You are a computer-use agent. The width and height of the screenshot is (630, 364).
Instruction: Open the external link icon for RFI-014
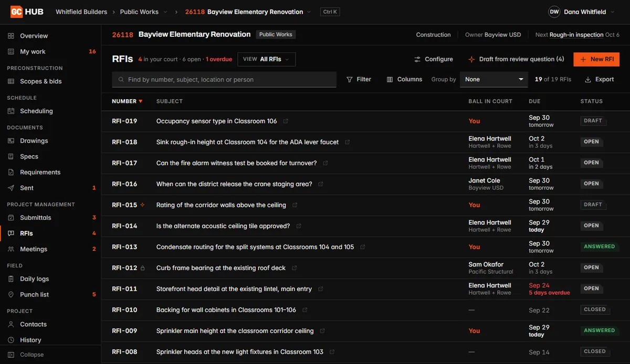tap(299, 226)
